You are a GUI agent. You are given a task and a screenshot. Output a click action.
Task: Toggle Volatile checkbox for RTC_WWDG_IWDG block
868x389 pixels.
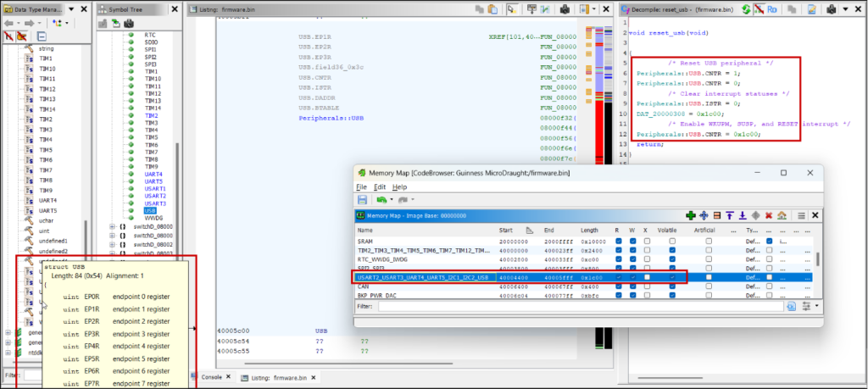[x=672, y=259]
